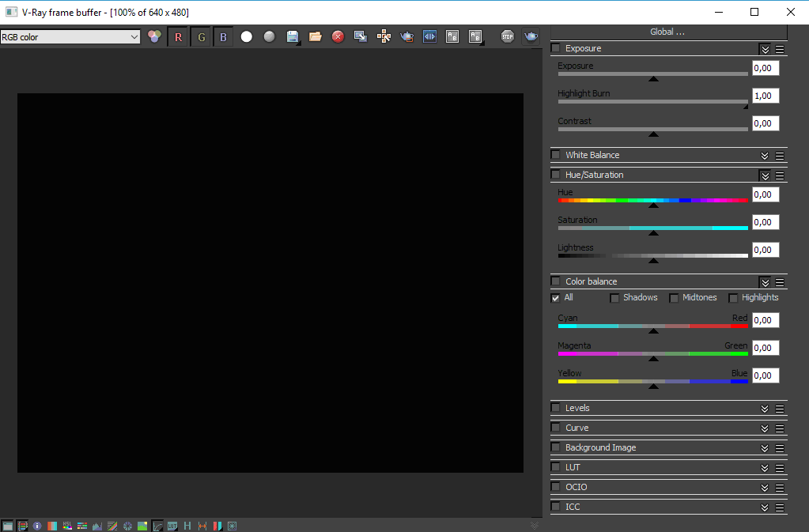Image resolution: width=809 pixels, height=532 pixels.
Task: Show pixel information with info icon
Action: pos(37,526)
